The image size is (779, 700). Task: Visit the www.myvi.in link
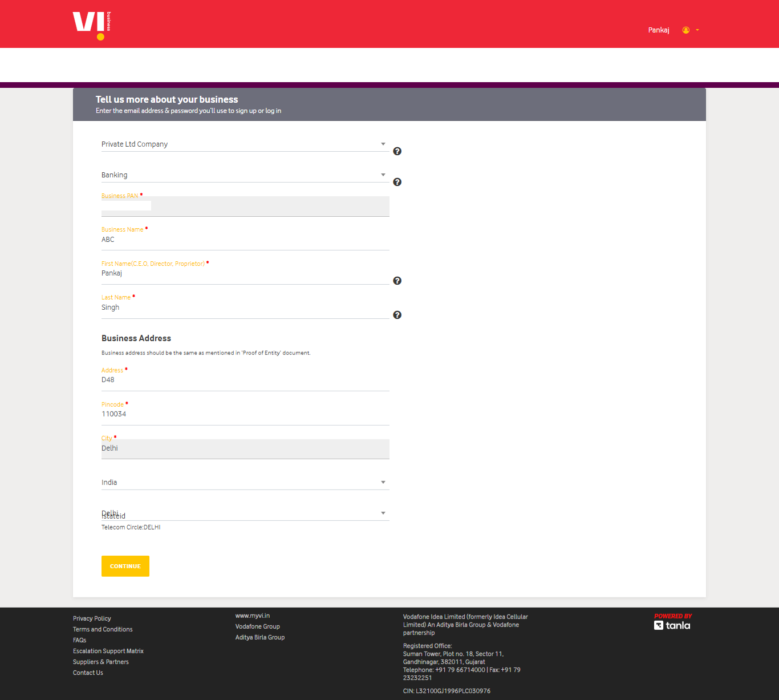coord(253,616)
